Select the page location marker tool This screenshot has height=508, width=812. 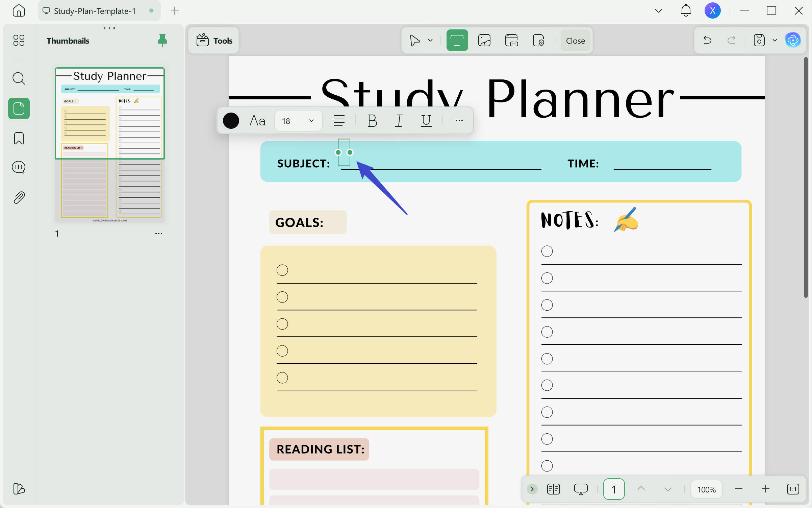[x=538, y=40]
